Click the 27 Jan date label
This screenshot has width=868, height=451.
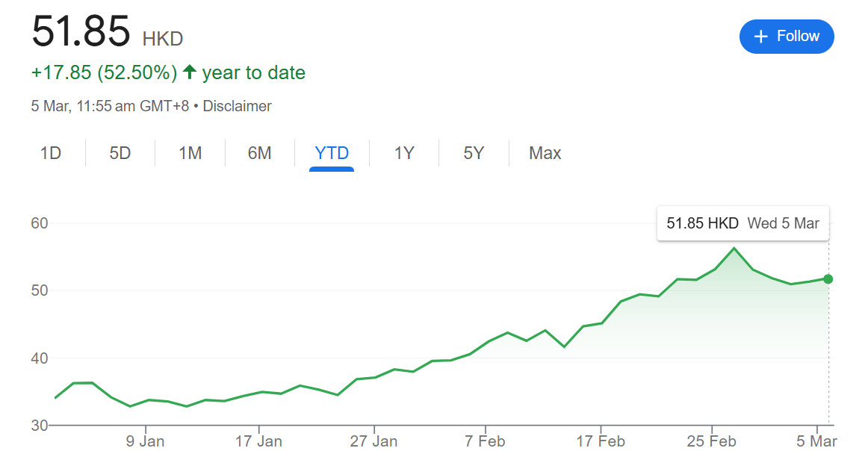373,441
